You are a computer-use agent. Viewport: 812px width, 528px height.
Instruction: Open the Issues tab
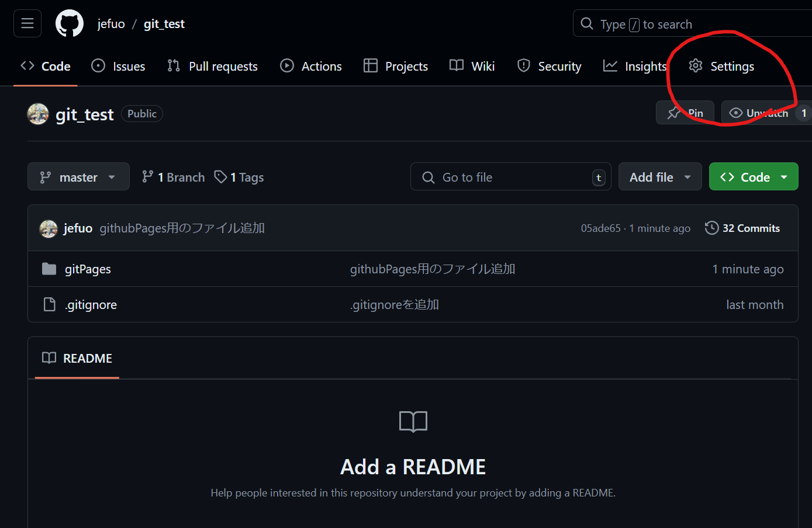click(119, 67)
